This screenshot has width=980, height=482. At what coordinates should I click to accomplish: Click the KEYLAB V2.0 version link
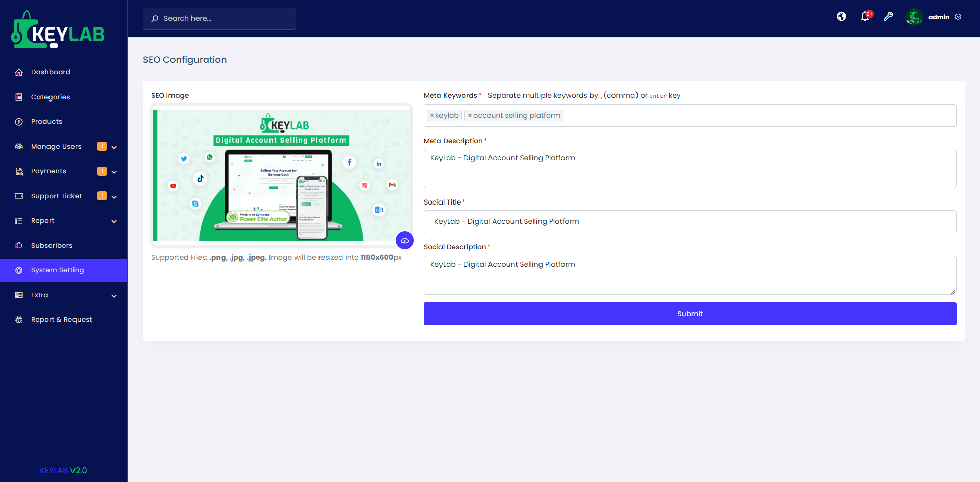click(63, 470)
